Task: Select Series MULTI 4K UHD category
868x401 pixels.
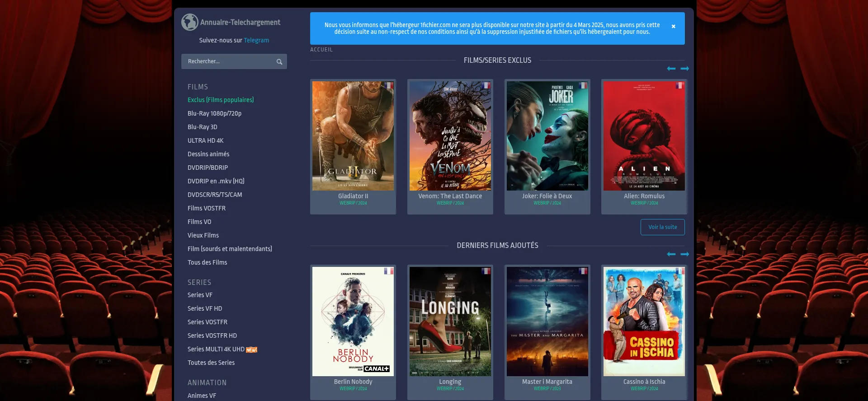Action: [216, 349]
